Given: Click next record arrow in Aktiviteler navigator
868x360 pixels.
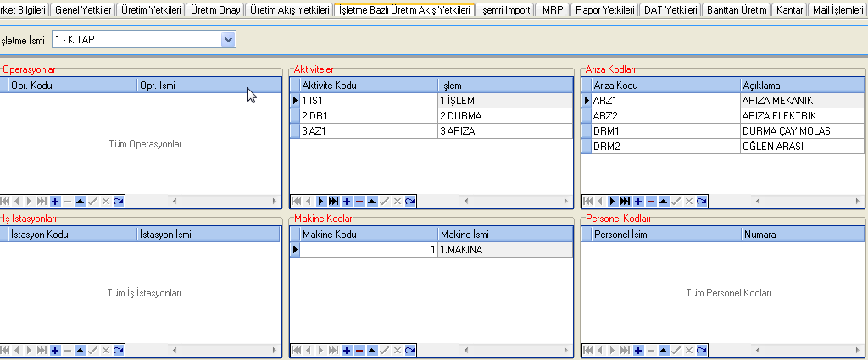Looking at the screenshot, I should 321,201.
